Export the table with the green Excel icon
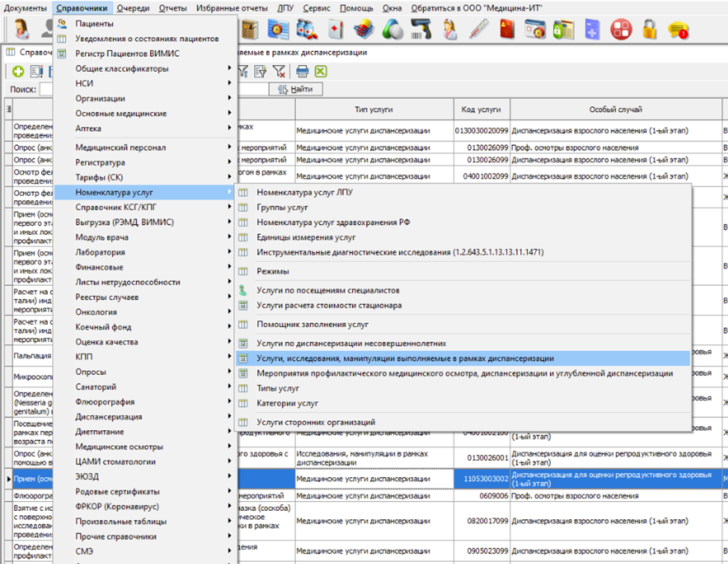 (321, 72)
